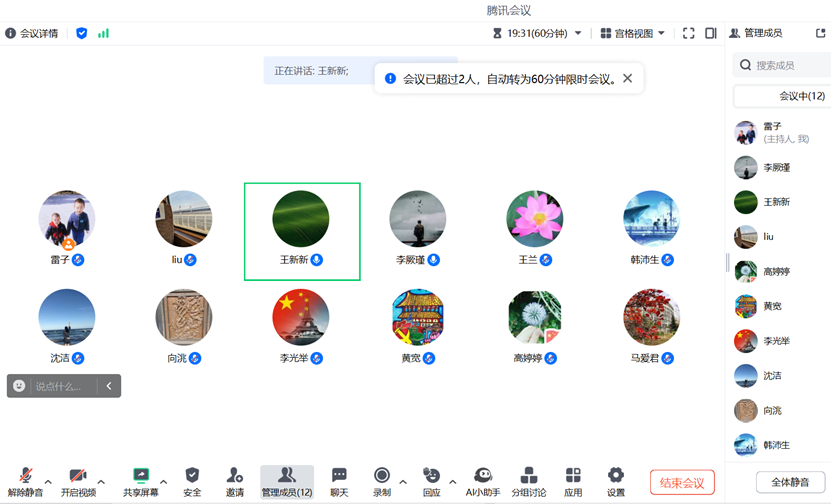Expand the meeting timer dropdown arrow
Screen dimensions: 831x504
coord(578,33)
